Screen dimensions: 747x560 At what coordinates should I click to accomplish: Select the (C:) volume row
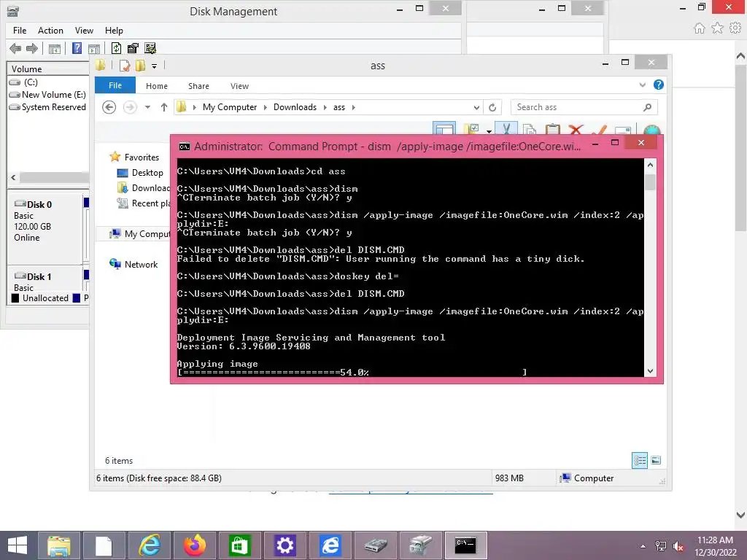point(47,82)
